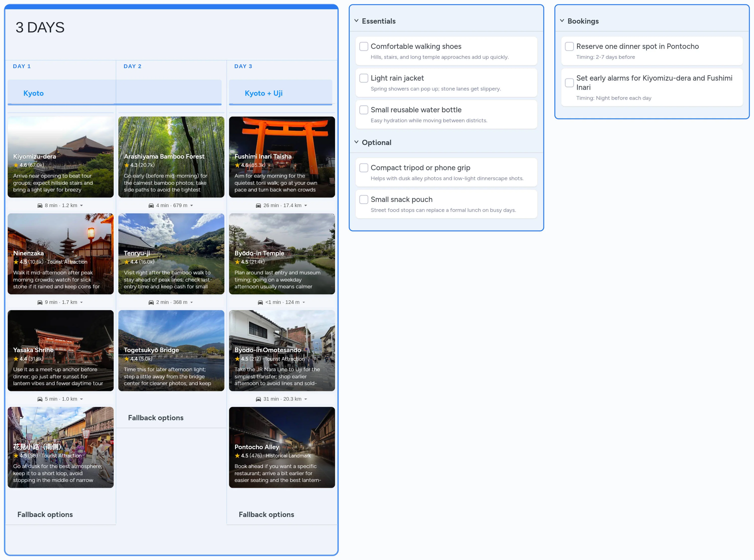Open Fallback options for Day 1

pyautogui.click(x=45, y=514)
